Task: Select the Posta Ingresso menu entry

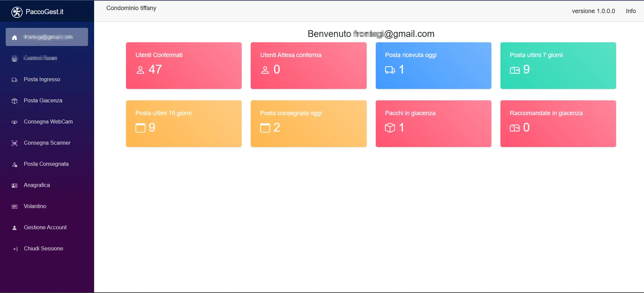Action: 42,80
